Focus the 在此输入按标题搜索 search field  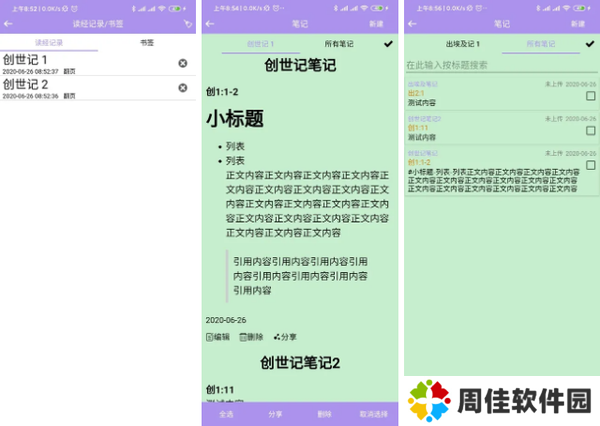coord(502,65)
